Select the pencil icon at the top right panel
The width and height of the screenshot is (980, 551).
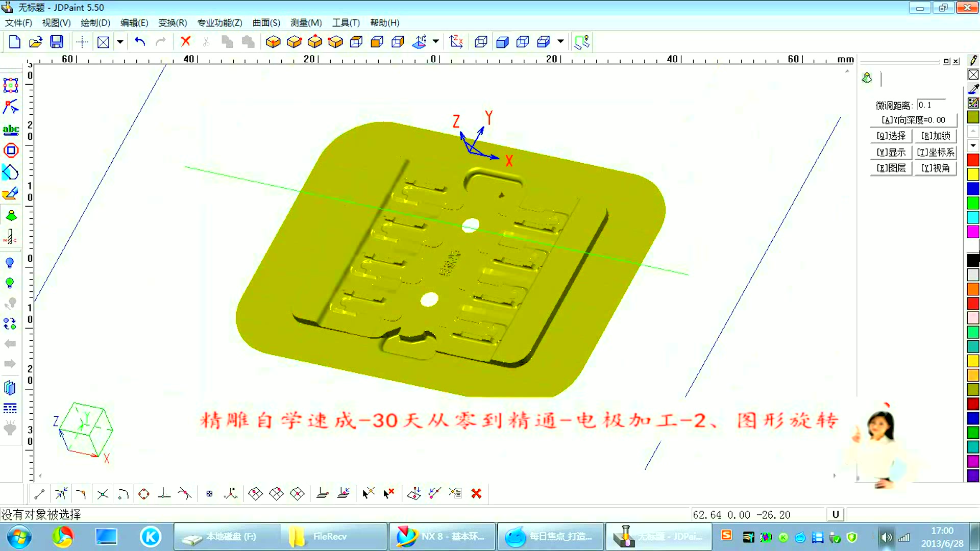(973, 60)
